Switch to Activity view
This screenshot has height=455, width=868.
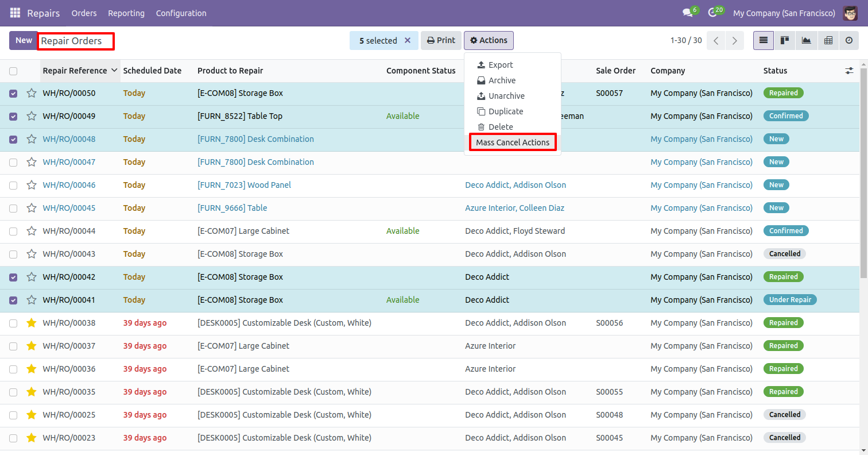coord(849,40)
